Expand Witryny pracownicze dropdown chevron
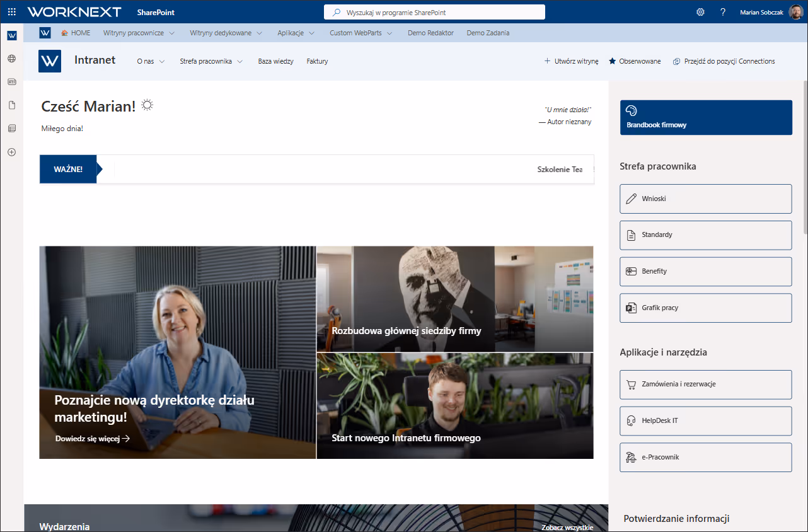This screenshot has width=808, height=532. click(x=172, y=33)
